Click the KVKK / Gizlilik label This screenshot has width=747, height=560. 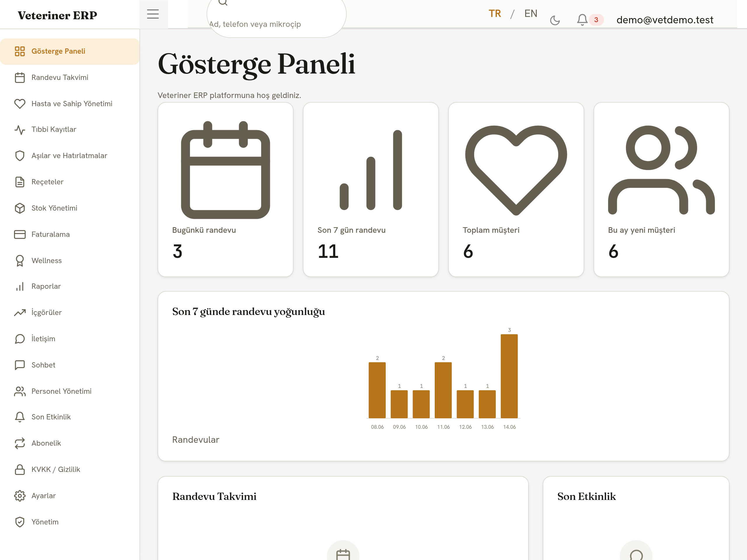56,470
